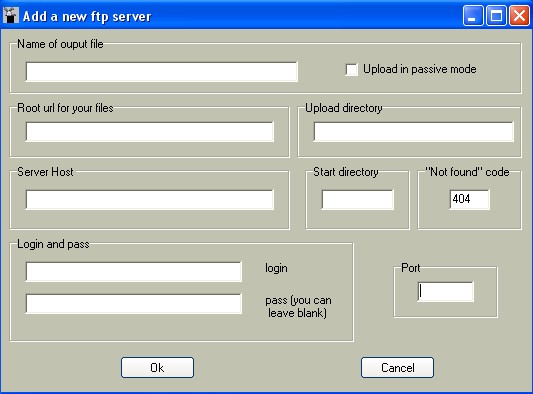Click the "Add a new ftp server" title text
Viewport: 533px width, 394px height.
pyautogui.click(x=87, y=16)
